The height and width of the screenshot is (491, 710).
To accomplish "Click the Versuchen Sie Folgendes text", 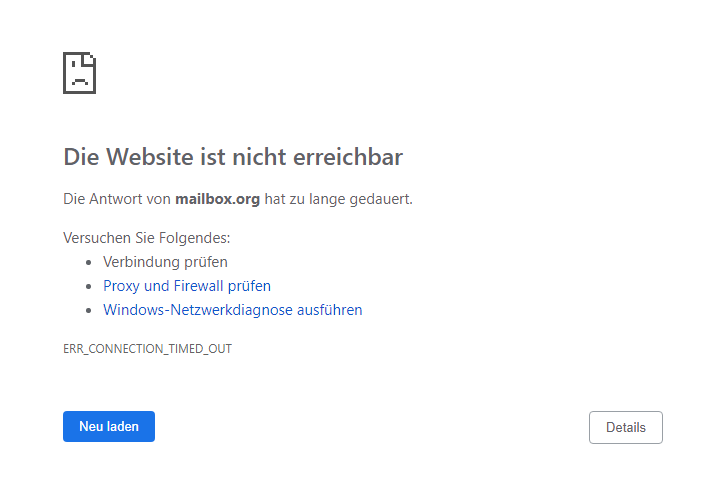I will point(146,238).
